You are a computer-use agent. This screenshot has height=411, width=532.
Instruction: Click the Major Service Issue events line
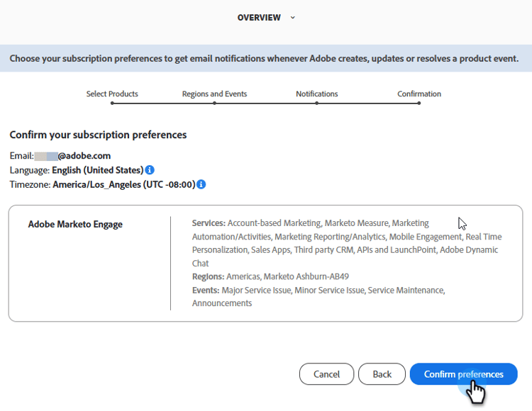(333, 290)
